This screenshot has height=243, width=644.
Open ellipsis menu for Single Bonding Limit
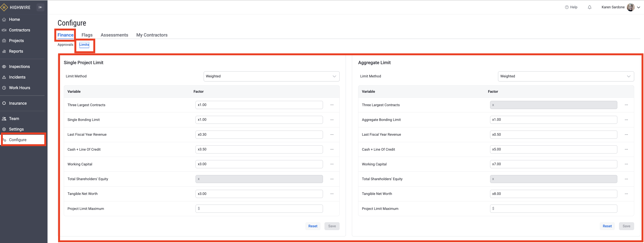point(332,120)
